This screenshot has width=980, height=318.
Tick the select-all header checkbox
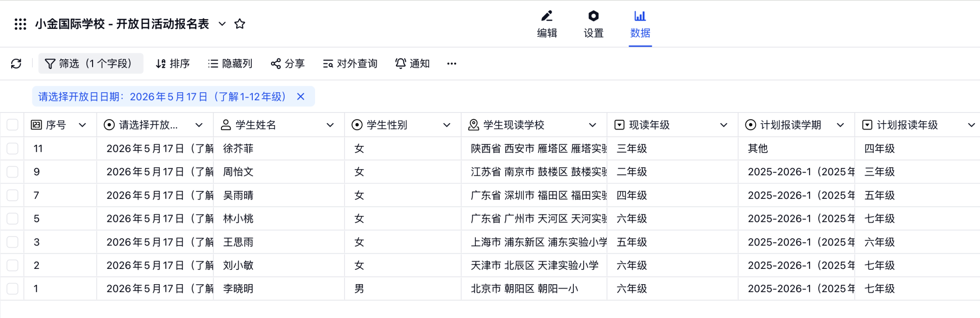pyautogui.click(x=13, y=125)
